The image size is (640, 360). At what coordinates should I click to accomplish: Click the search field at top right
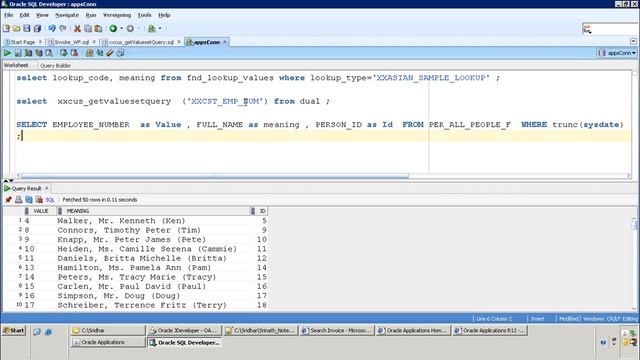coord(610,29)
